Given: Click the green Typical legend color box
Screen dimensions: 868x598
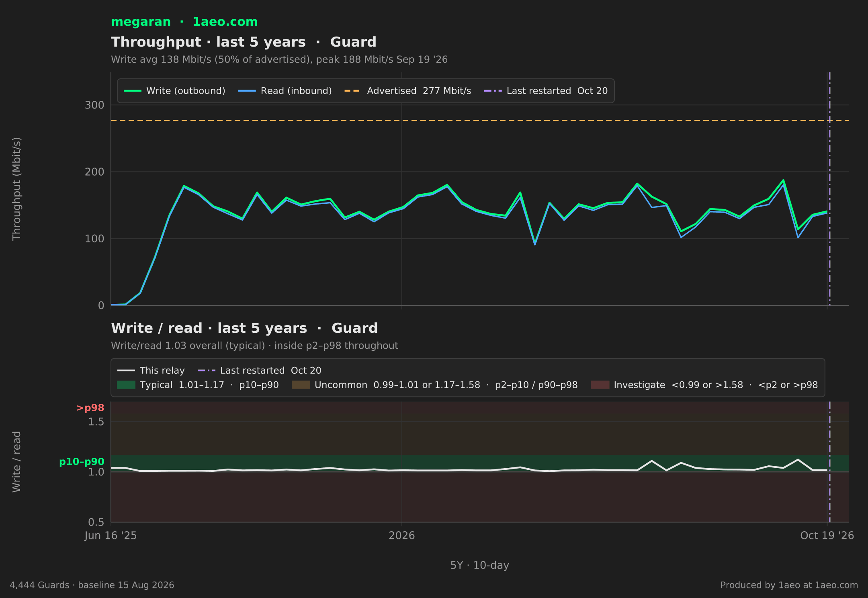Looking at the screenshot, I should point(126,385).
